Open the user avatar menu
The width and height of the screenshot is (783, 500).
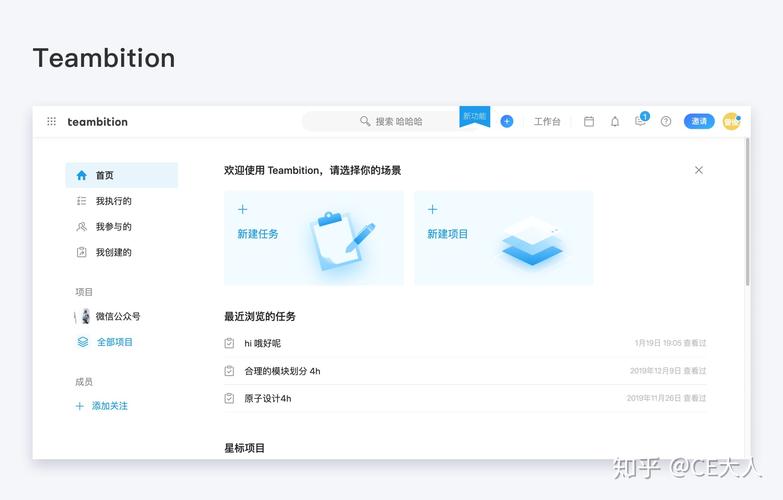pos(732,121)
